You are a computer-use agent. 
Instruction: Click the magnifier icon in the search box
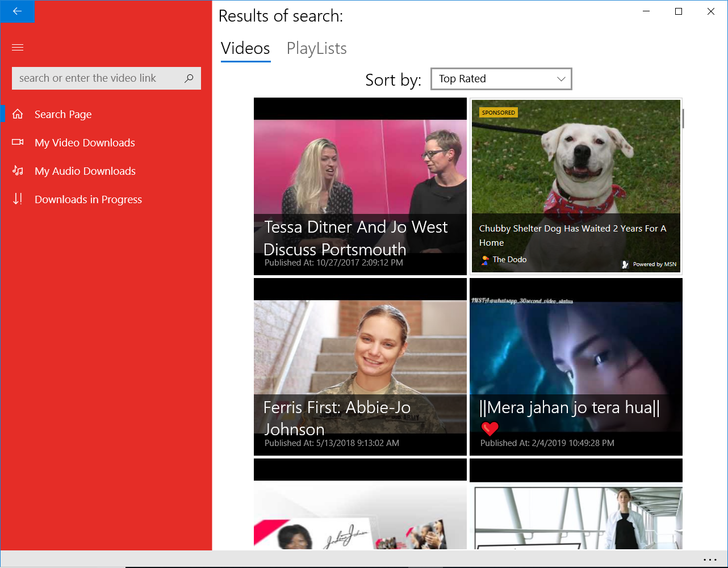(x=188, y=78)
